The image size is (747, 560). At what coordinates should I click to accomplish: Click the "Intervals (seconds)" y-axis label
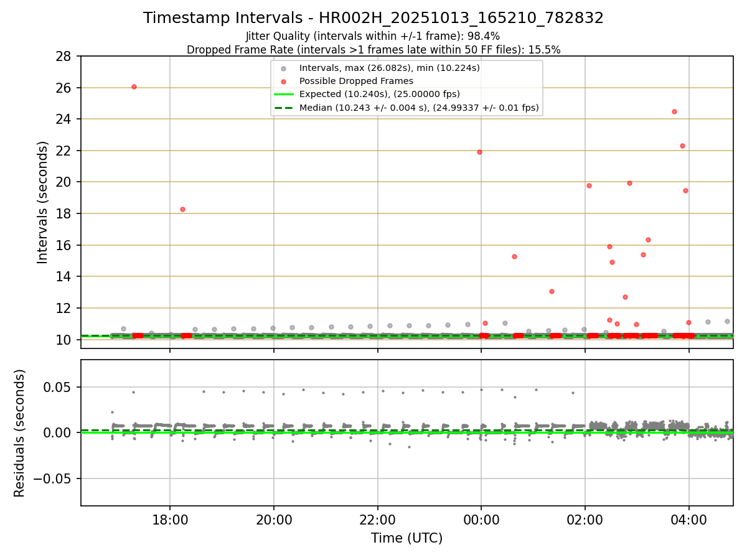(x=42, y=202)
